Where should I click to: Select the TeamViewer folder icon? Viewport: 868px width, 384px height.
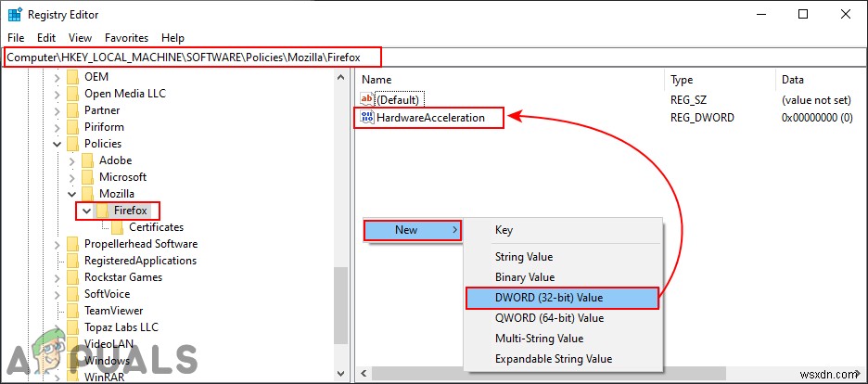click(x=72, y=311)
